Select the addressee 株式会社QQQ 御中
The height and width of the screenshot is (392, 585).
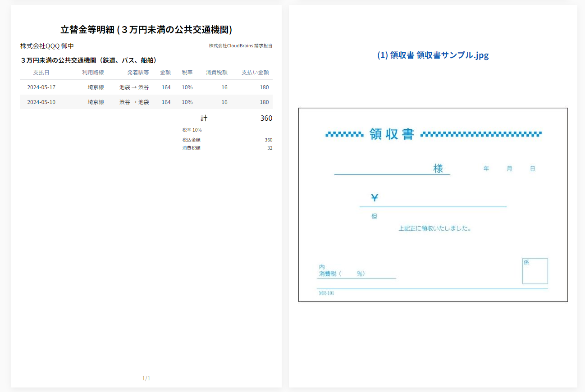(47, 46)
